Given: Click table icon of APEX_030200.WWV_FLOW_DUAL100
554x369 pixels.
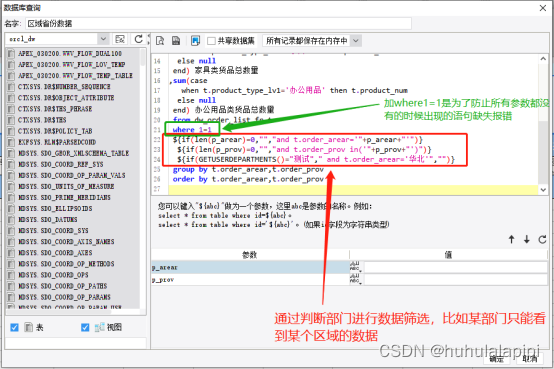Looking at the screenshot, I should coord(11,54).
